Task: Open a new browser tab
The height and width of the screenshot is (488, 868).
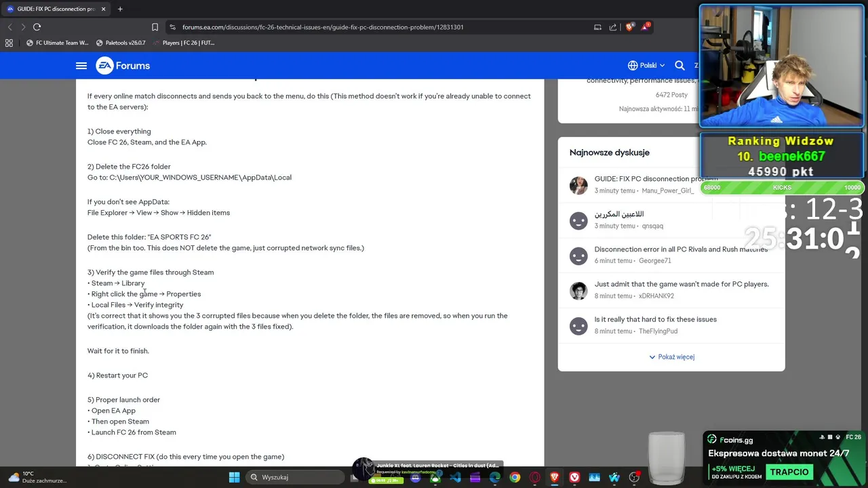Action: 120,9
